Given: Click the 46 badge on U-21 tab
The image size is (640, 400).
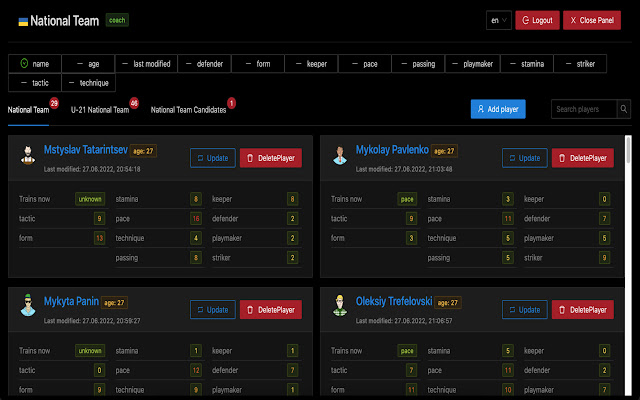Looking at the screenshot, I should pos(134,103).
